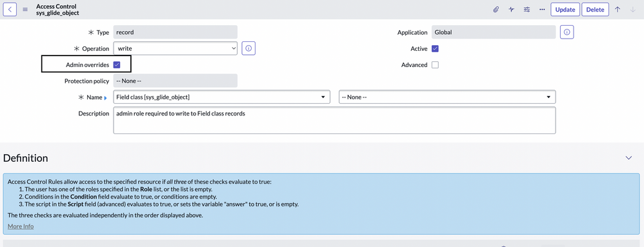Click the Operation field label
This screenshot has width=644, height=247.
(x=96, y=48)
